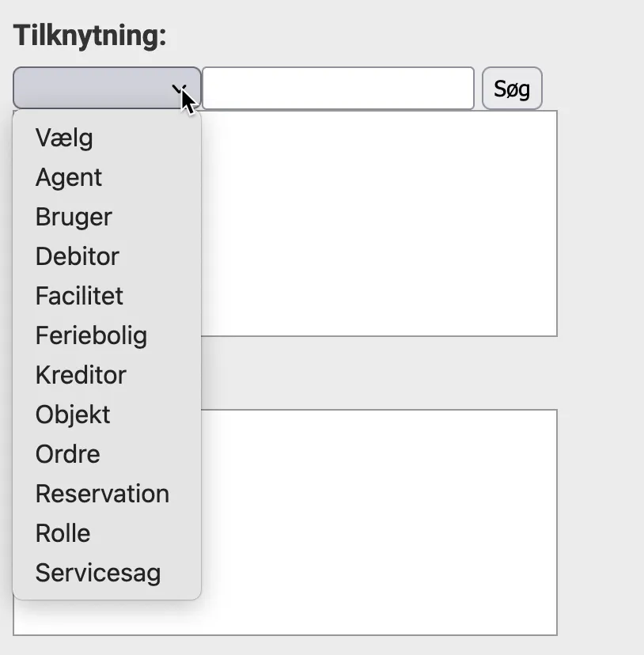Select Ordre in the dropdown options
The image size is (644, 655).
(67, 454)
